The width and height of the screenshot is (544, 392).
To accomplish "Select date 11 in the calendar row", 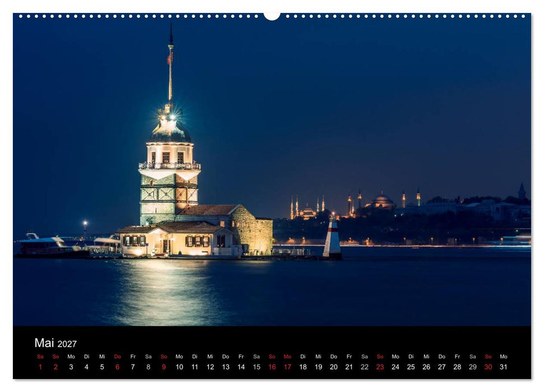I will pos(194,367).
